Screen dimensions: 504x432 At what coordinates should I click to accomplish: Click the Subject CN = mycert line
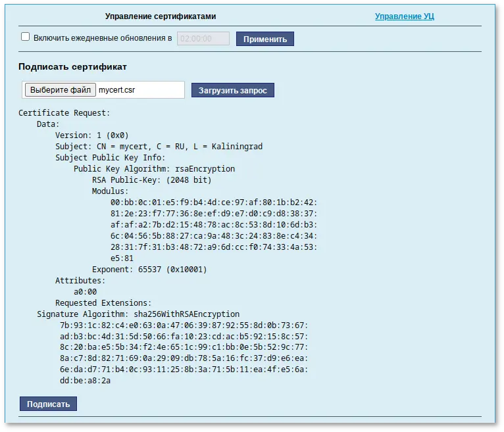pyautogui.click(x=159, y=146)
